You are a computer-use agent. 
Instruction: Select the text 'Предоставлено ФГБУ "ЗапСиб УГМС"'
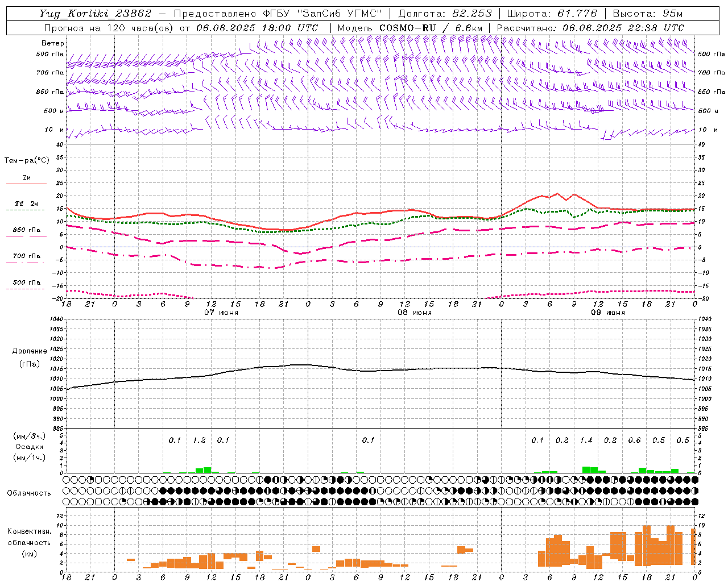pos(278,14)
